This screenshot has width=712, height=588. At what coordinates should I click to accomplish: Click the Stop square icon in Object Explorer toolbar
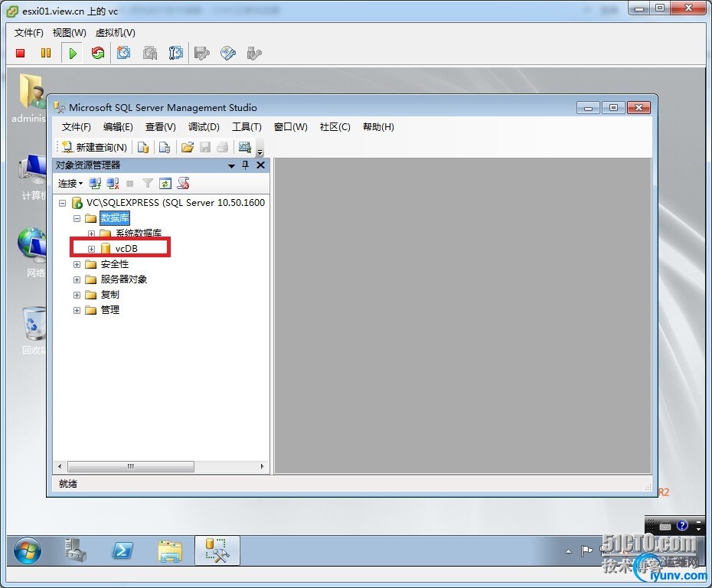130,184
